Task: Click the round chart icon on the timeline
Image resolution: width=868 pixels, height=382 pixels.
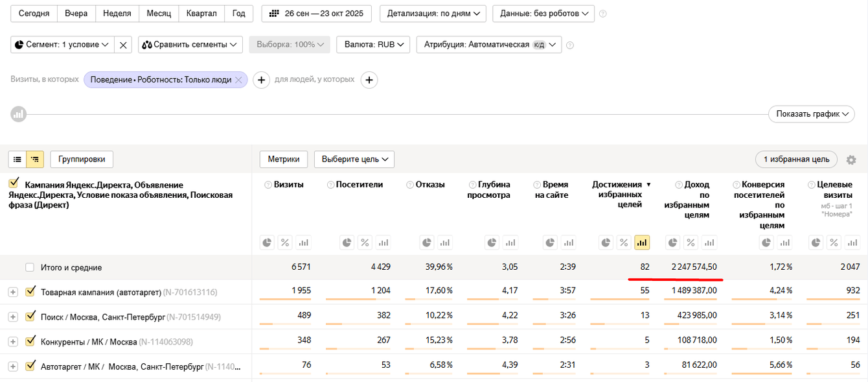Action: (18, 114)
